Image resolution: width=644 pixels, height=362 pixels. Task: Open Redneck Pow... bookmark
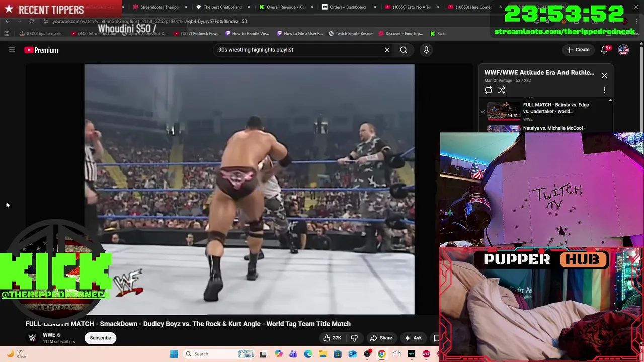tap(197, 33)
